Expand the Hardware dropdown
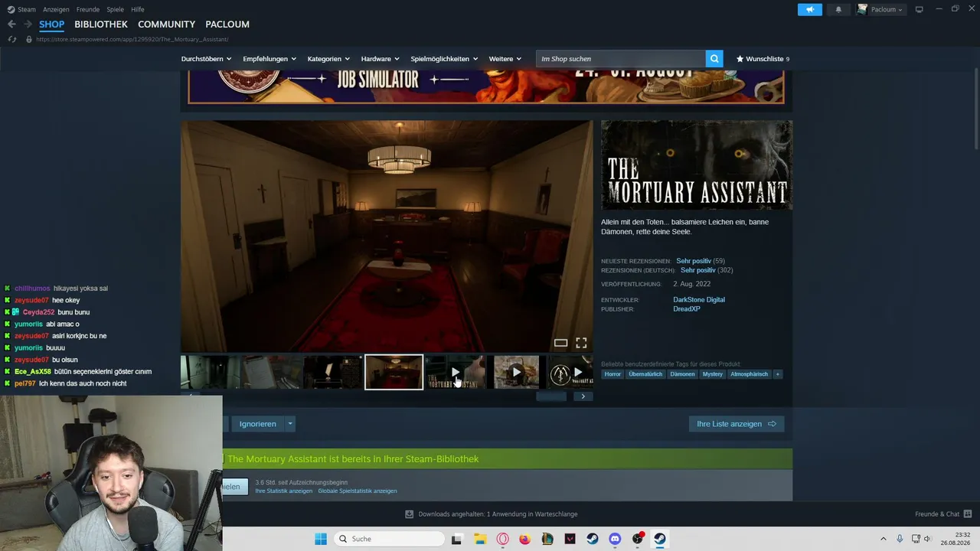Viewport: 980px width, 551px height. click(381, 59)
